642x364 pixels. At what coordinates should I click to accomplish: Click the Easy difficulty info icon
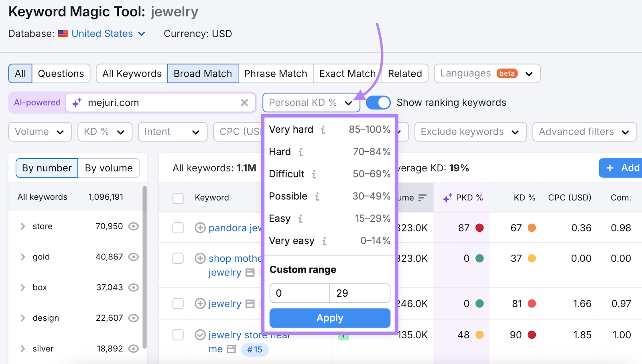pos(300,218)
